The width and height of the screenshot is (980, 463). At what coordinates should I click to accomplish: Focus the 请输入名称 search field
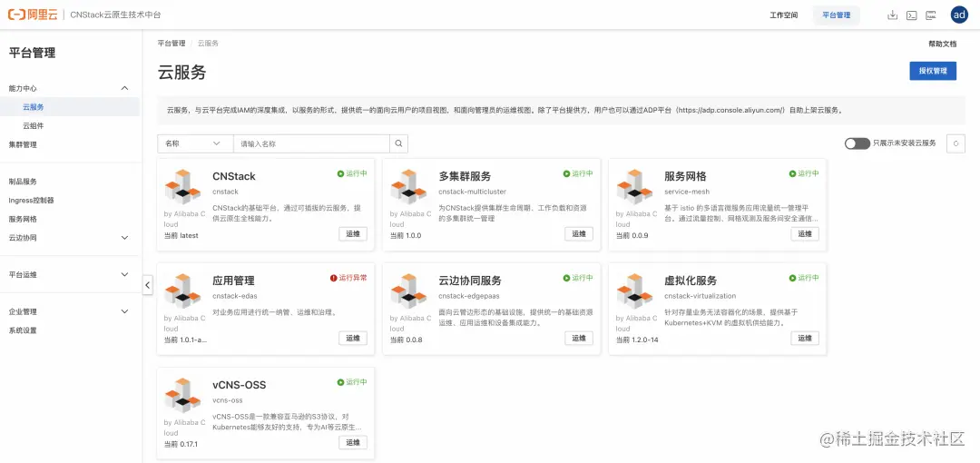click(311, 144)
